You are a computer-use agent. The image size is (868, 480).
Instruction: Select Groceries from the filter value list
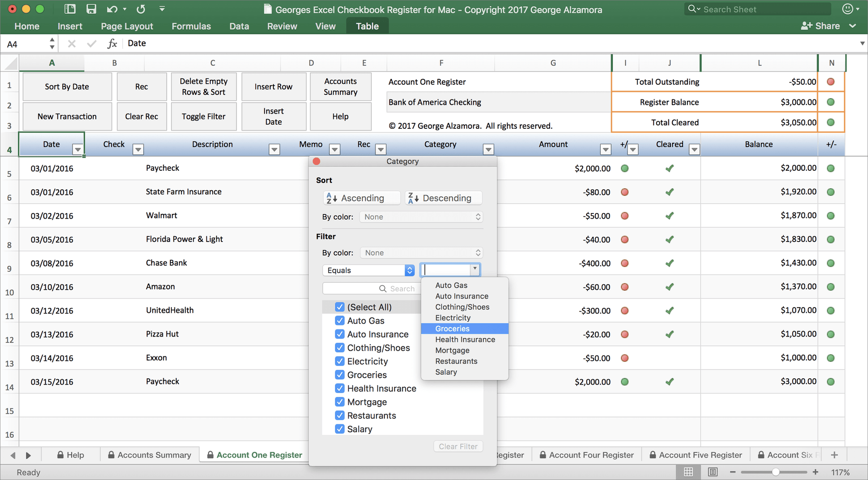(x=452, y=328)
